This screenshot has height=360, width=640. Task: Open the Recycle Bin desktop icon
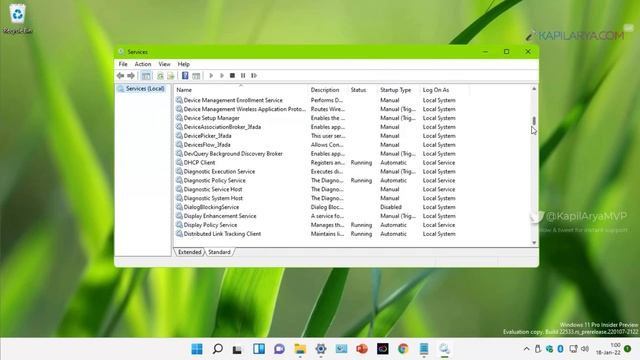coord(18,19)
